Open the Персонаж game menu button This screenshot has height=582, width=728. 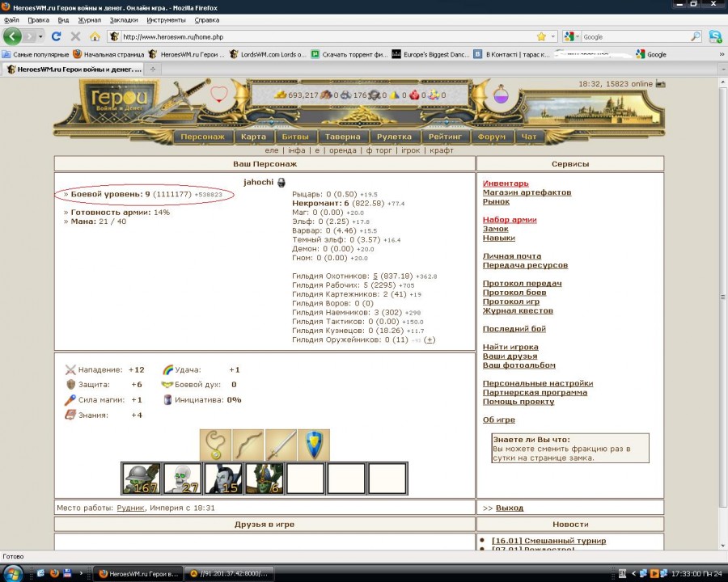[202, 137]
